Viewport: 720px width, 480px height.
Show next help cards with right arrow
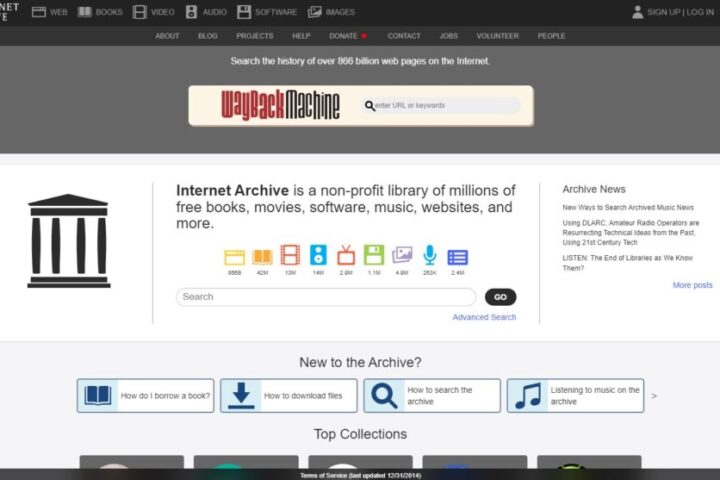point(654,396)
